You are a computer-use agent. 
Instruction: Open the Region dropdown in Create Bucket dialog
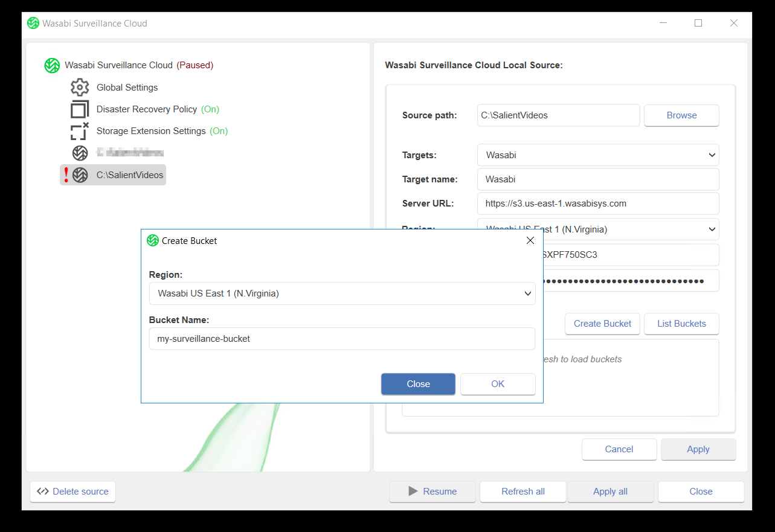click(x=342, y=293)
